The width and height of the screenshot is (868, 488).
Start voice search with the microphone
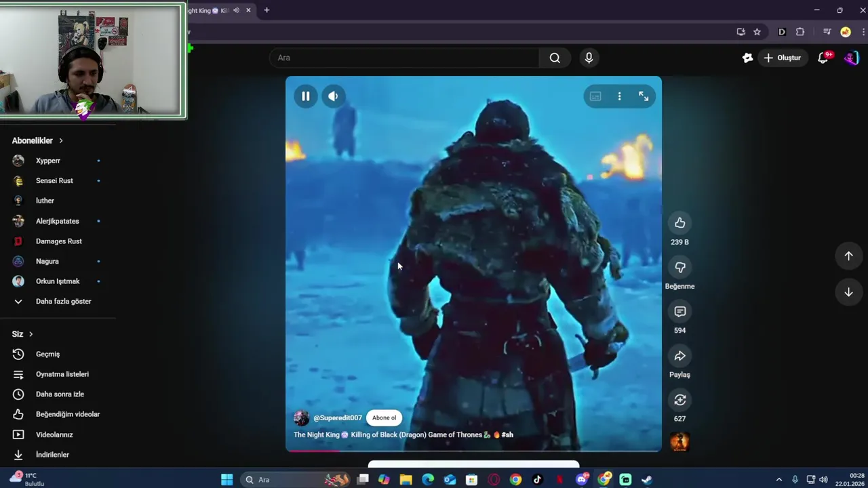pos(589,58)
